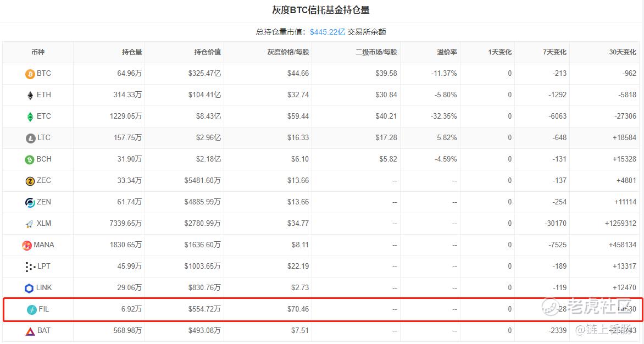Sort by 溢价率 column header
This screenshot has width=644, height=344.
(x=447, y=52)
